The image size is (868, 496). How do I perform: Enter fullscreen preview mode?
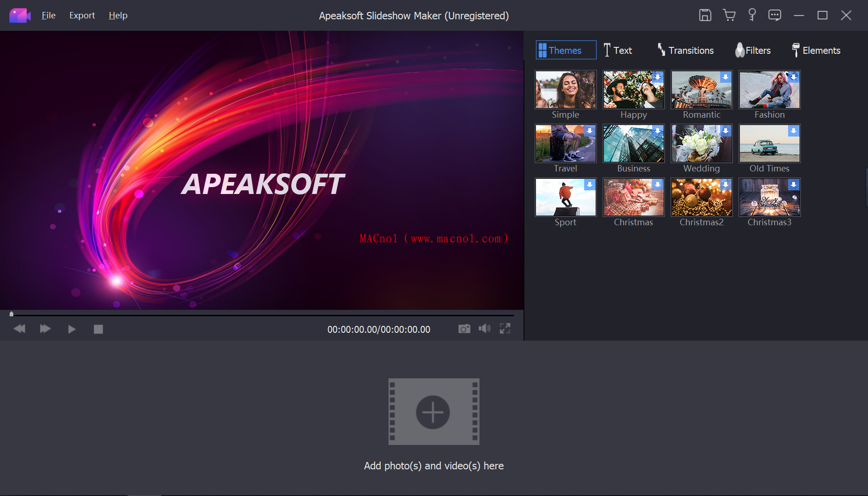(x=505, y=328)
